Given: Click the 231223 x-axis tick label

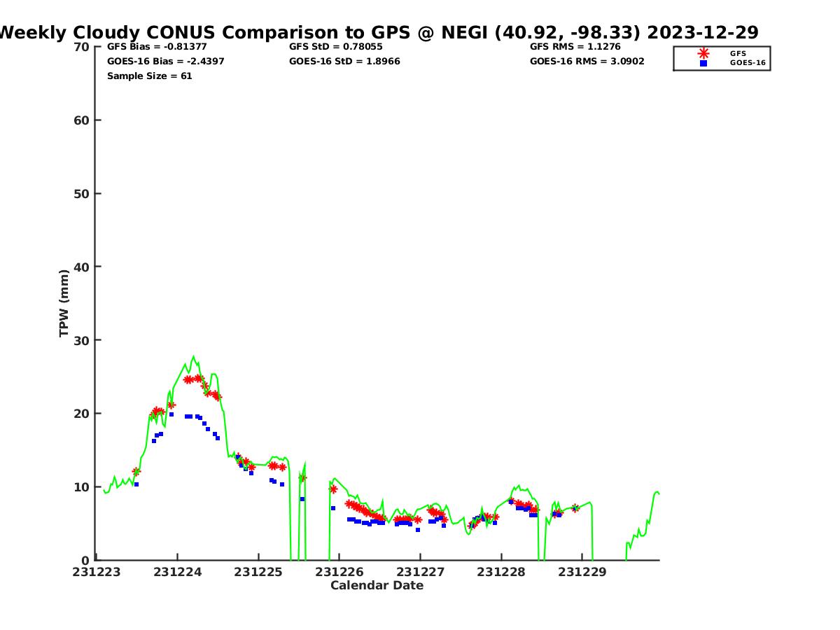Looking at the screenshot, I should pyautogui.click(x=97, y=573).
